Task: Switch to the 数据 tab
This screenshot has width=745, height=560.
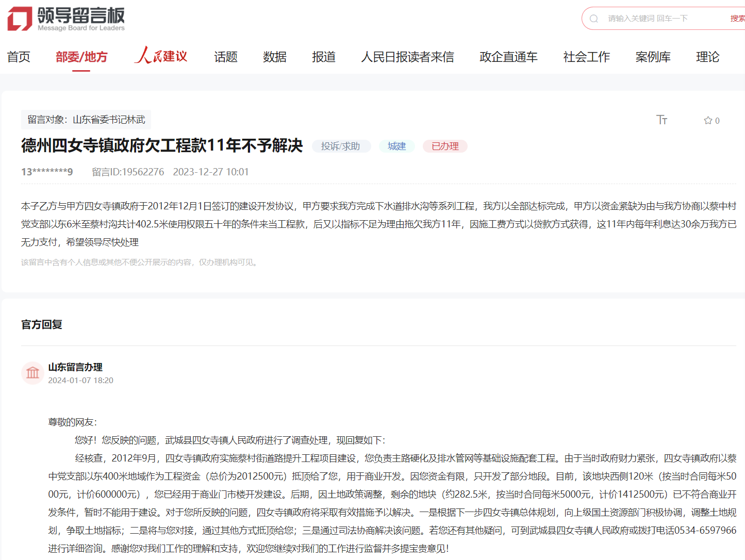Action: [275, 57]
